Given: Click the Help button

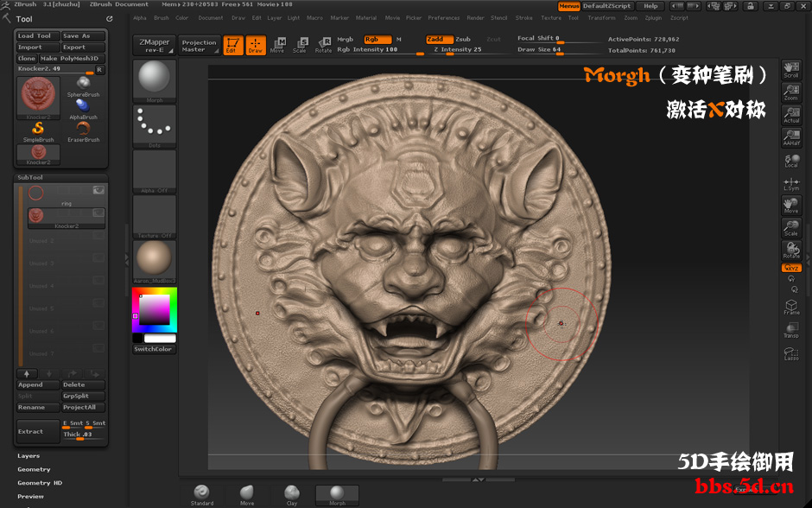Looking at the screenshot, I should (650, 6).
